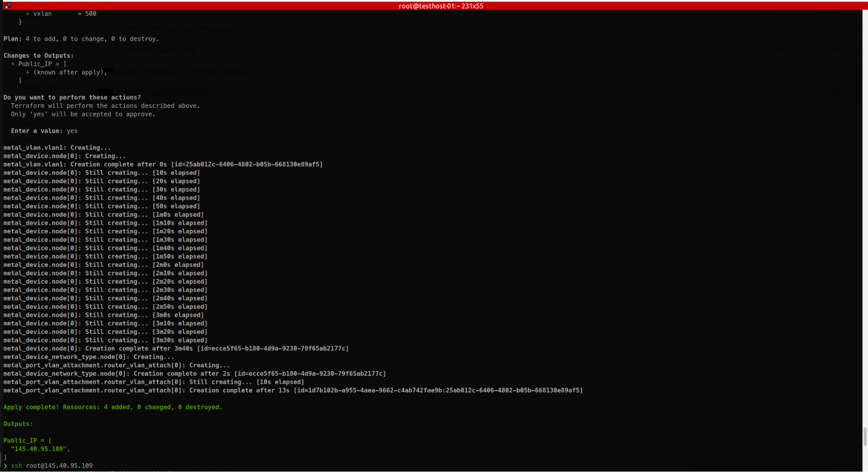Click the '[2m30s elapsed]' still creating line

click(x=106, y=290)
